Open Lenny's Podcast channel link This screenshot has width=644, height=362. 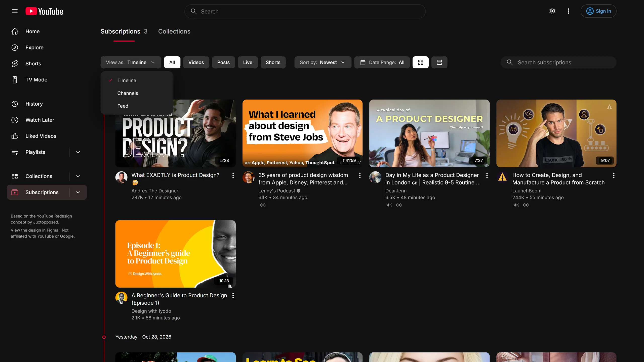point(276,191)
